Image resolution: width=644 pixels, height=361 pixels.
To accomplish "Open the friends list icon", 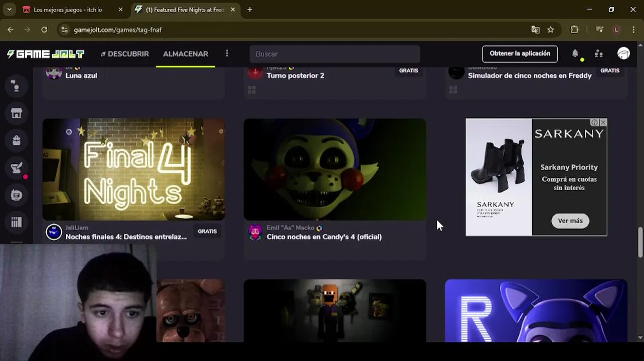I will pos(599,54).
